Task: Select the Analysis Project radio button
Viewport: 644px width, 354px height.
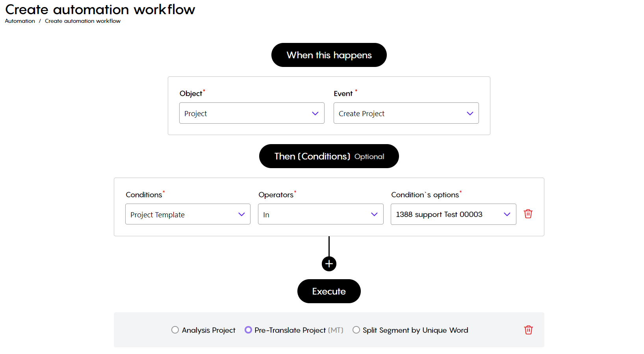Action: click(x=175, y=330)
